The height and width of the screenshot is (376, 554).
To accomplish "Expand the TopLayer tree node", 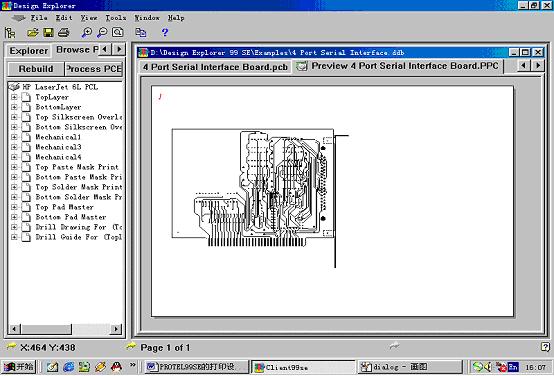I will [14, 97].
